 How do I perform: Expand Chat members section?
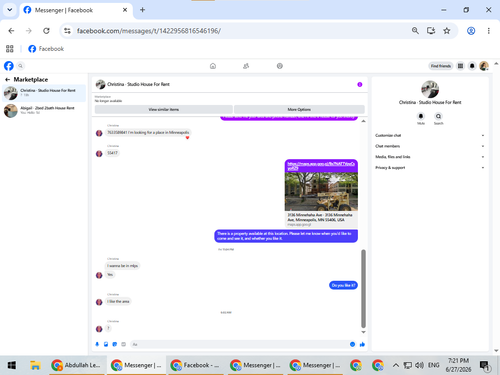[429, 146]
